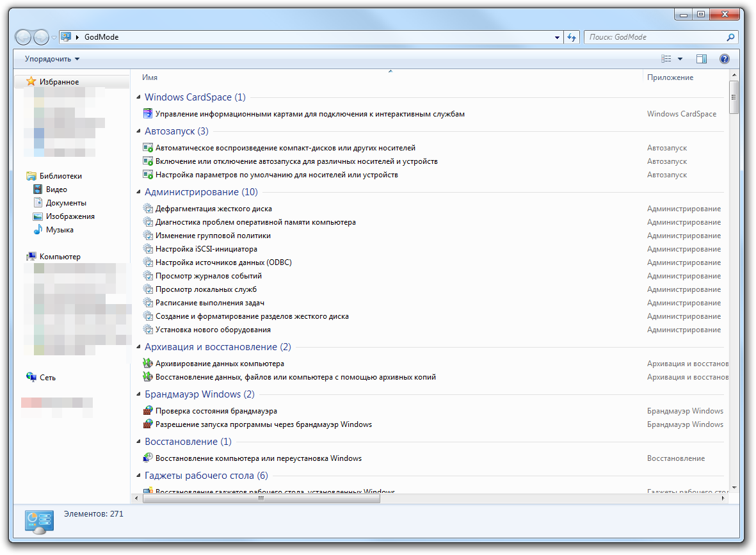
Task: Collapse the Гаджеты рабочего стола group
Action: click(x=138, y=475)
